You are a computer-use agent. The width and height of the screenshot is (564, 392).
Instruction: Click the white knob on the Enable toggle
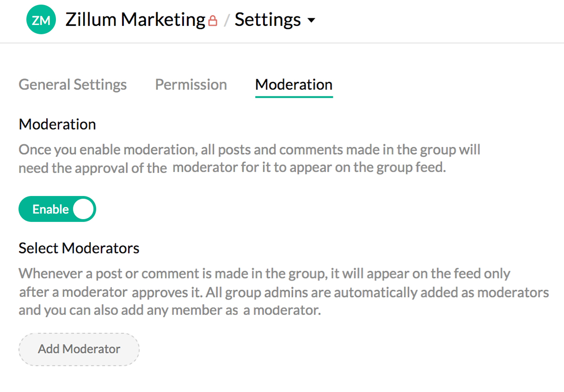tap(84, 209)
